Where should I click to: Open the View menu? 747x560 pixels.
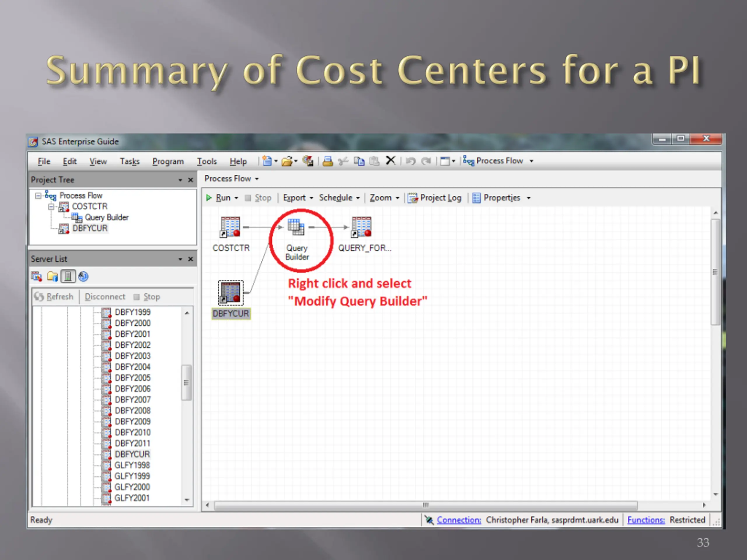pos(98,161)
